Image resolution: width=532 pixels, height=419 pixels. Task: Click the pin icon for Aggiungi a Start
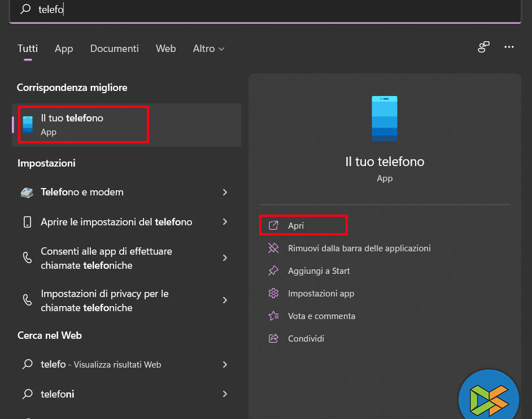coord(273,271)
